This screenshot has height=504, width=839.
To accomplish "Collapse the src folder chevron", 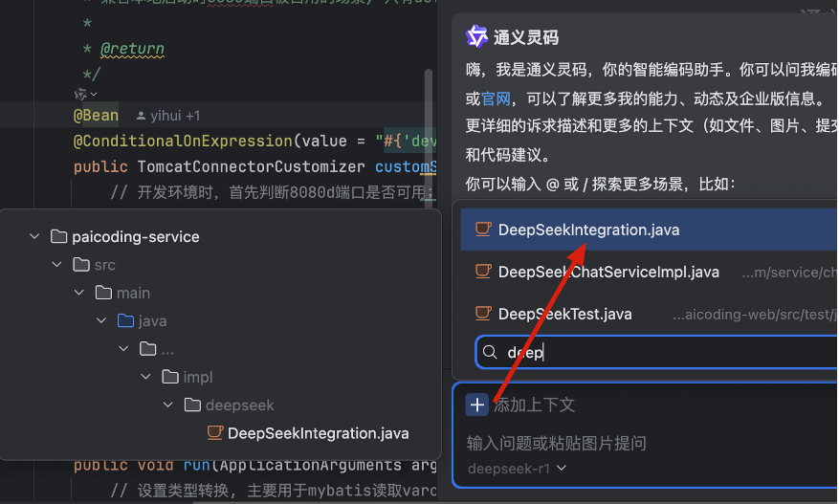I will [x=56, y=264].
